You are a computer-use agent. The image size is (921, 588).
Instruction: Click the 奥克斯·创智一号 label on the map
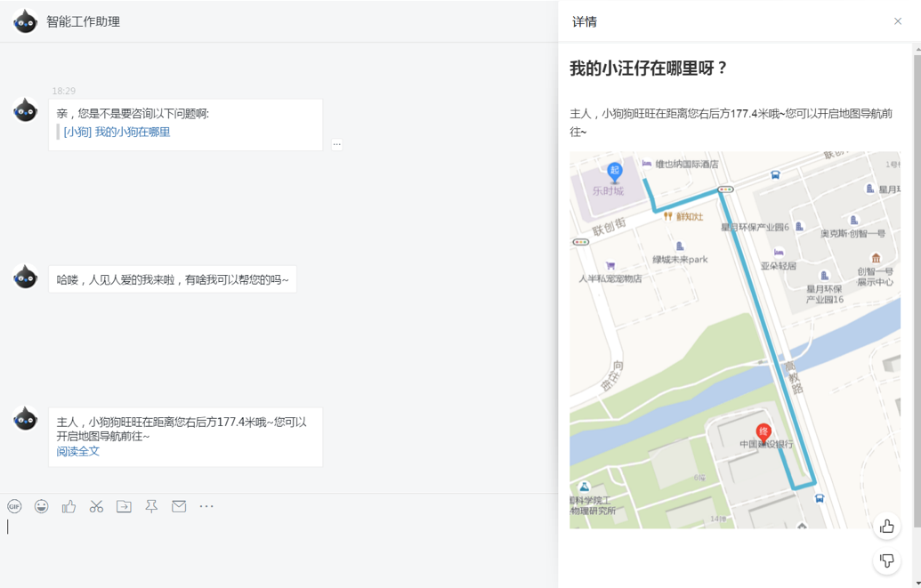(x=852, y=234)
